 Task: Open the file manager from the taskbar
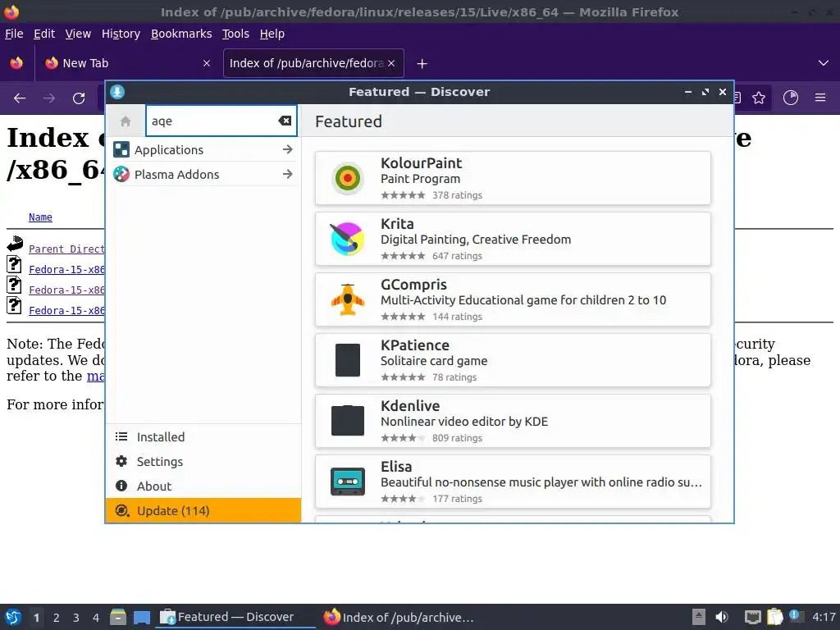(118, 617)
